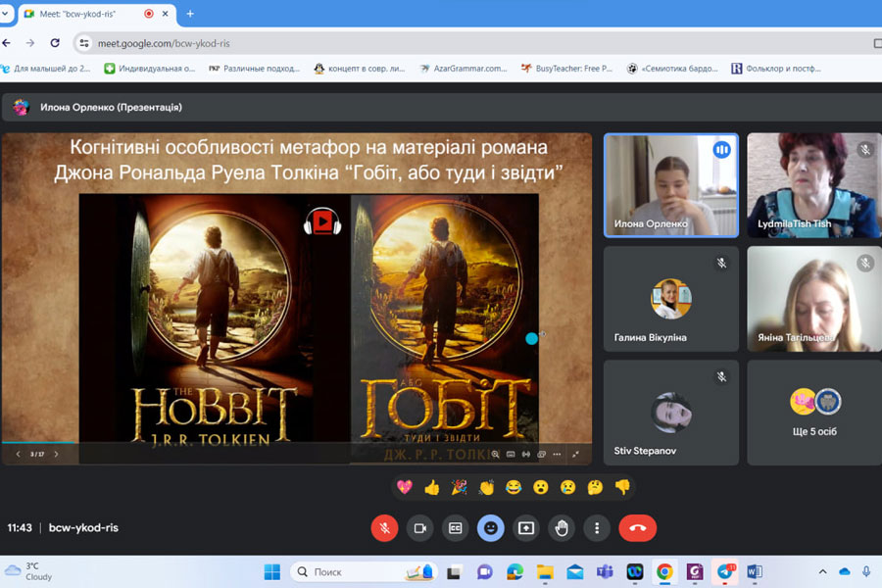Viewport: 882px width, 588px height.
Task: Send the clapping hands reaction
Action: [486, 487]
